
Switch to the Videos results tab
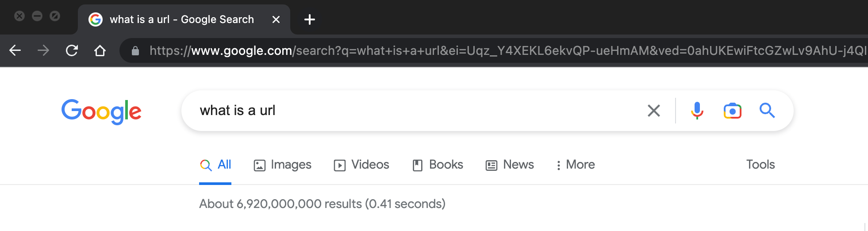click(x=361, y=165)
